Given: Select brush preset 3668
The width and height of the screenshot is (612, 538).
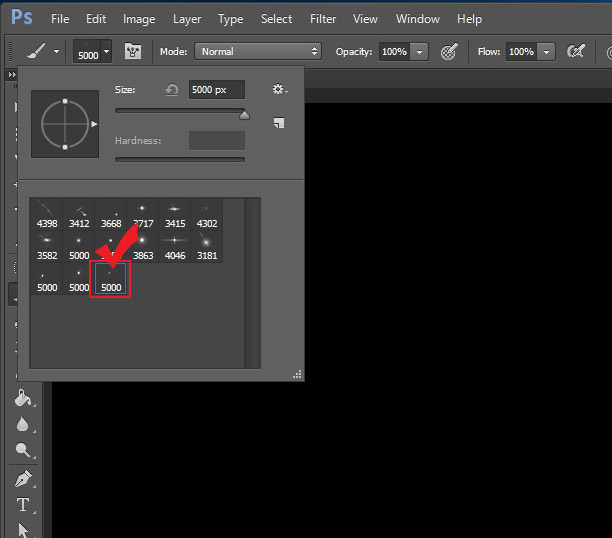Looking at the screenshot, I should pos(111,214).
